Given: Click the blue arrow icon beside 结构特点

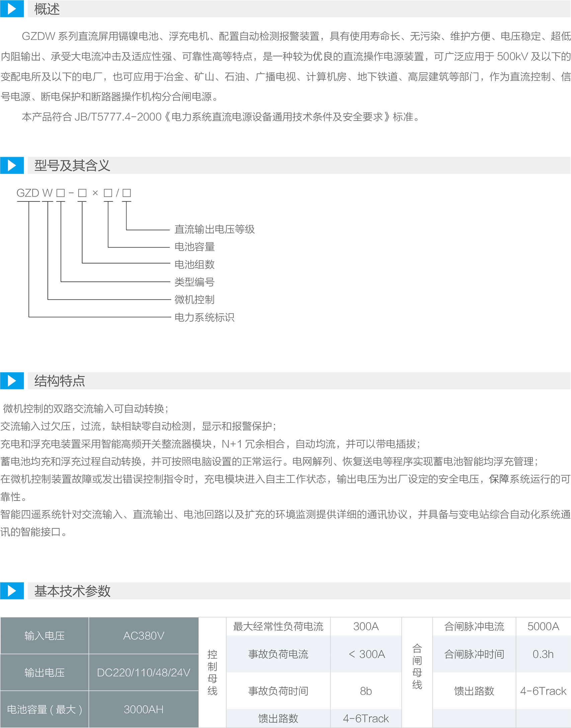Looking at the screenshot, I should pyautogui.click(x=12, y=380).
